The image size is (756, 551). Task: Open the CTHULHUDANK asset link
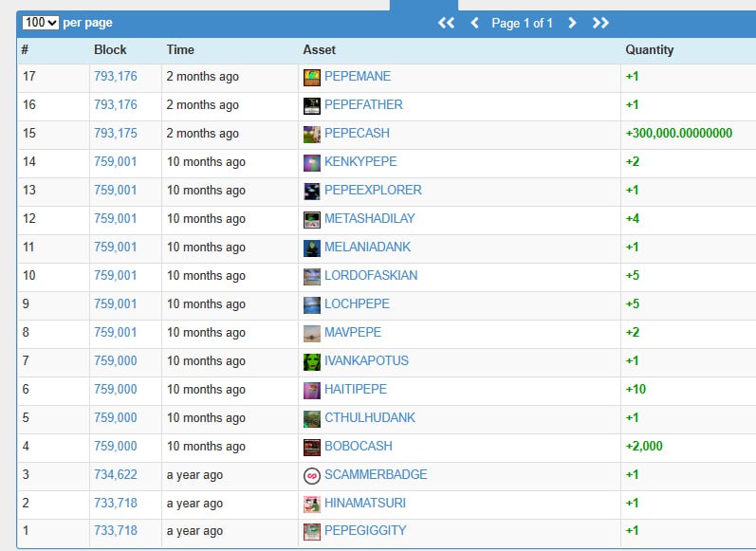(370, 417)
